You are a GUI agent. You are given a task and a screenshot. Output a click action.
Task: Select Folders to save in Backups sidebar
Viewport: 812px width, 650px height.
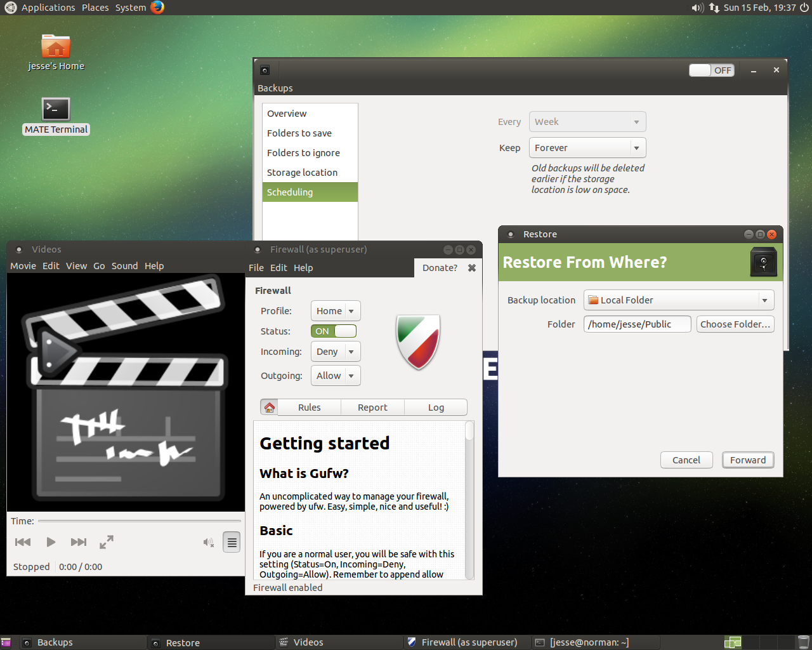click(310, 133)
